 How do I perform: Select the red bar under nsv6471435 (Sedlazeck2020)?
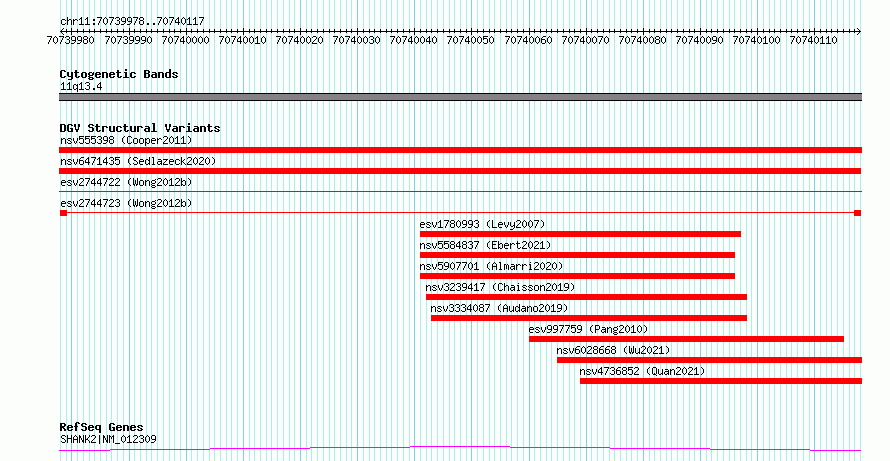(460, 171)
